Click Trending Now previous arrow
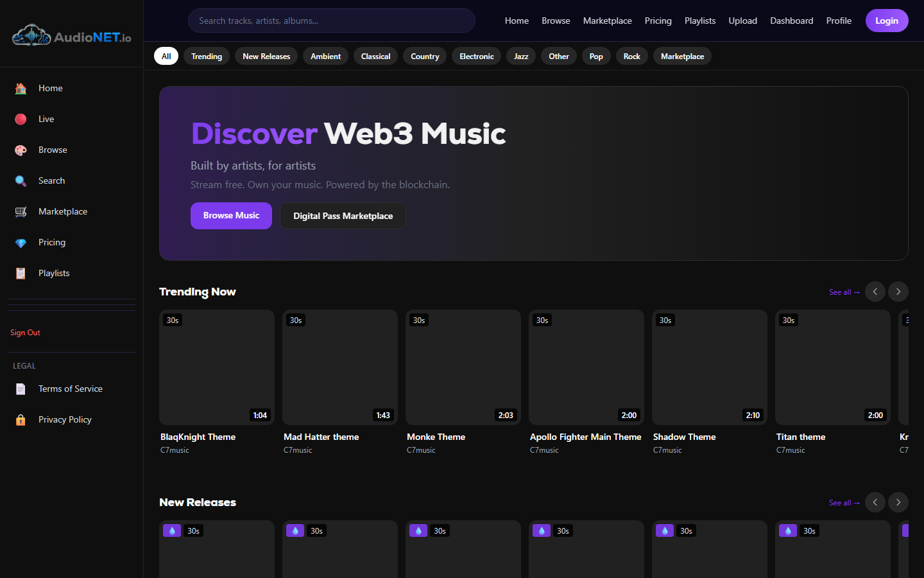This screenshot has width=924, height=578. (875, 292)
